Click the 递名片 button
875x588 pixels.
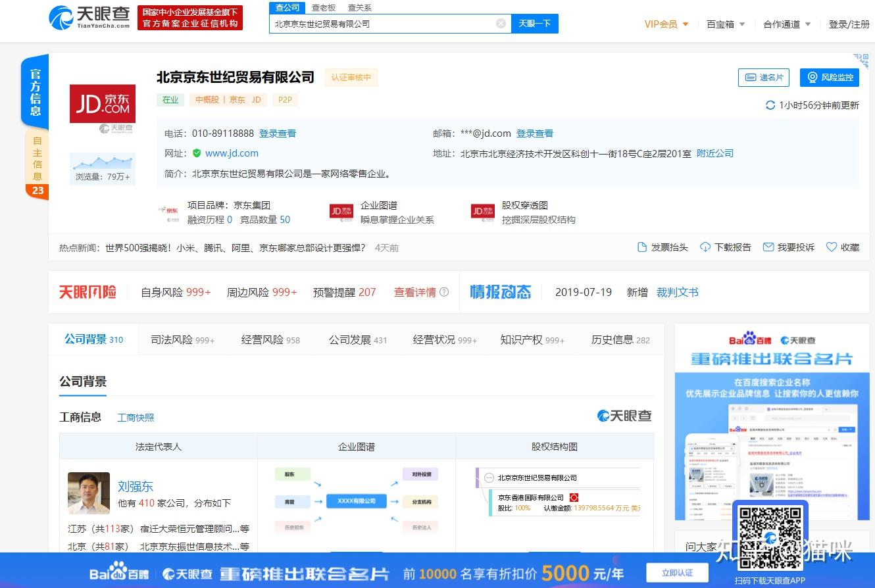pos(763,78)
